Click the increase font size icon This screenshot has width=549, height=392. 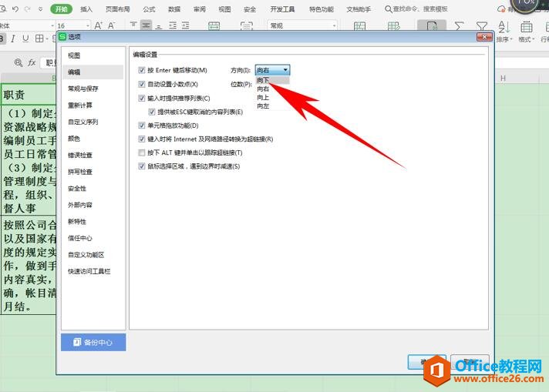coord(99,25)
